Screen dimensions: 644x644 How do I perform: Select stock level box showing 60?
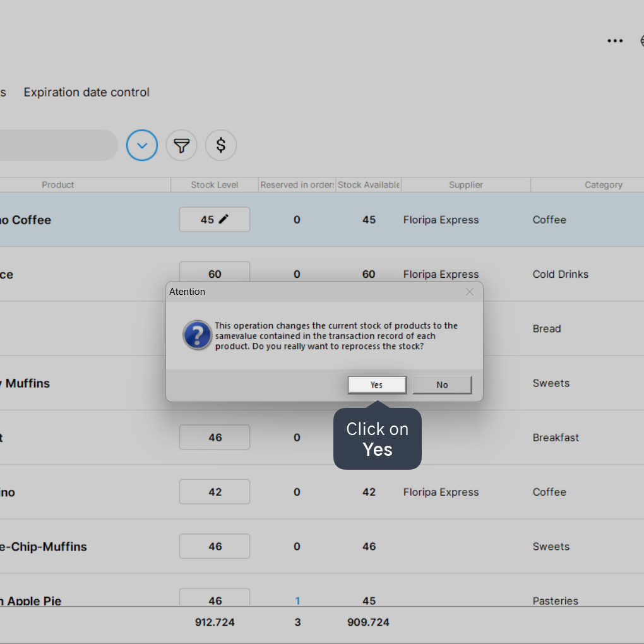tap(215, 272)
